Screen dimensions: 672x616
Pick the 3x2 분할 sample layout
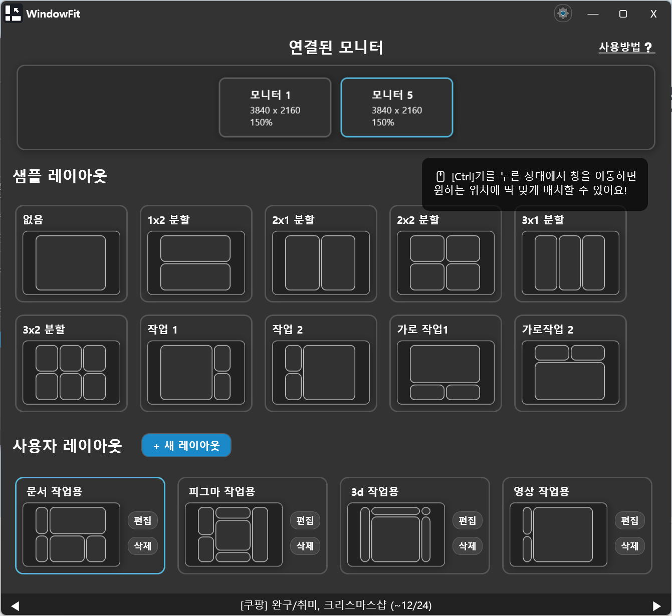pos(71,372)
